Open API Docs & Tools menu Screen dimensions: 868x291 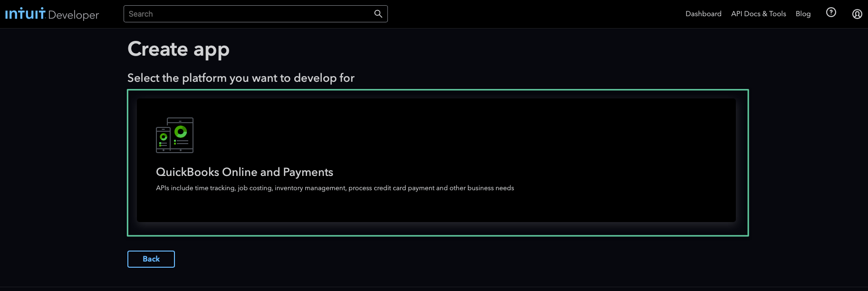(x=758, y=14)
